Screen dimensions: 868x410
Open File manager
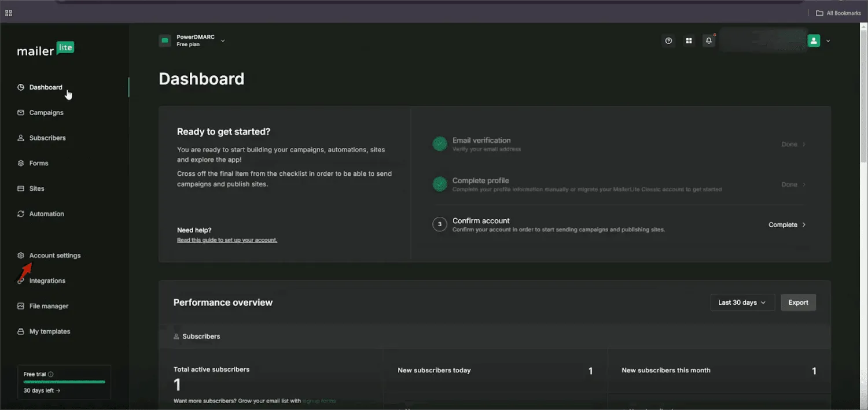49,306
